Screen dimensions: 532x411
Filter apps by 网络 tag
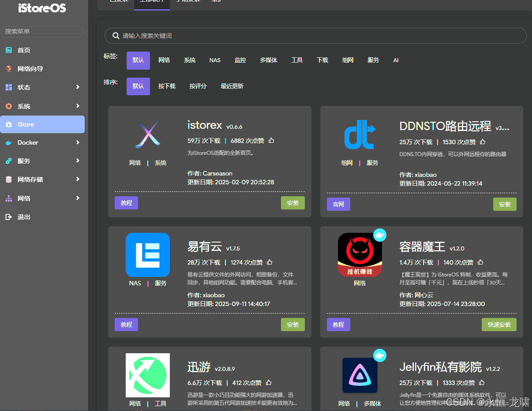tap(164, 60)
